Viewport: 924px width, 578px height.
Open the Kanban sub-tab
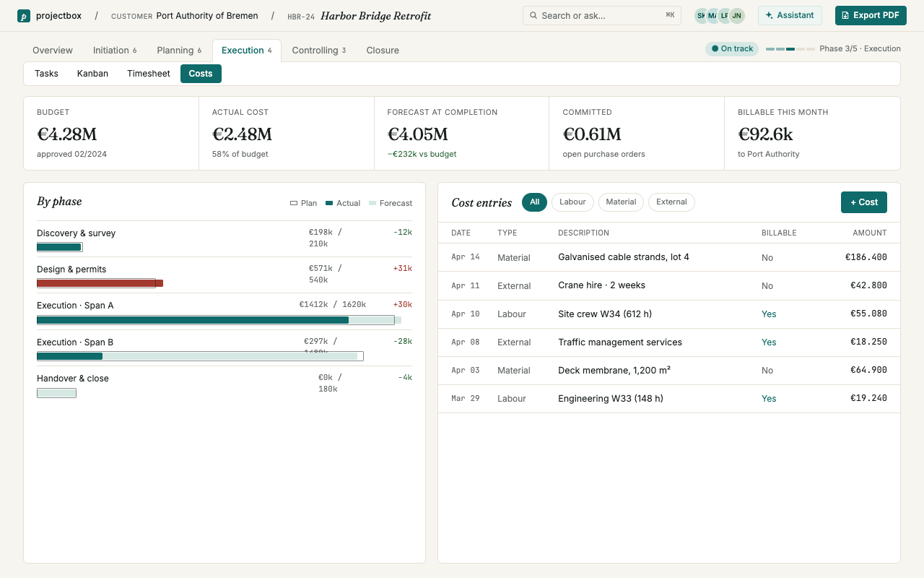(92, 74)
